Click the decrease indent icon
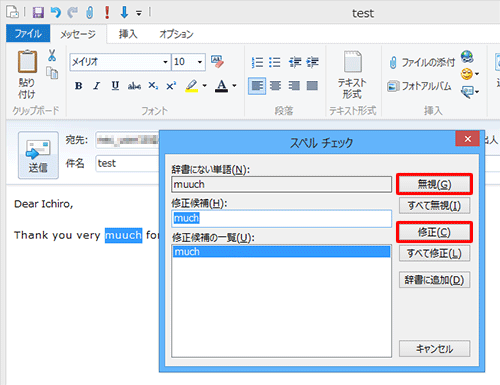Viewport: 500px width, 385px height. tap(295, 62)
